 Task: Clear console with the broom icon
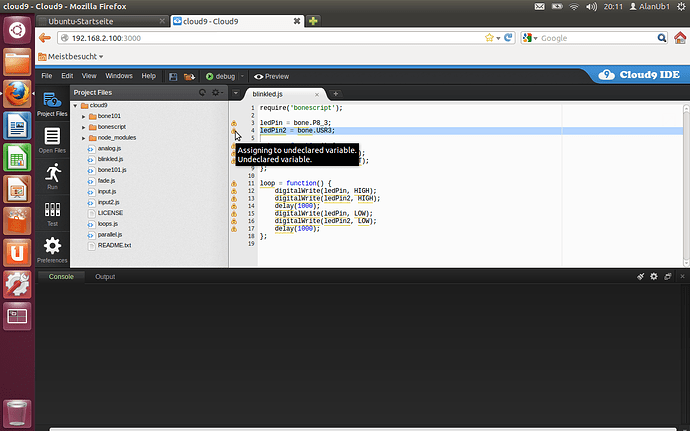(640, 276)
